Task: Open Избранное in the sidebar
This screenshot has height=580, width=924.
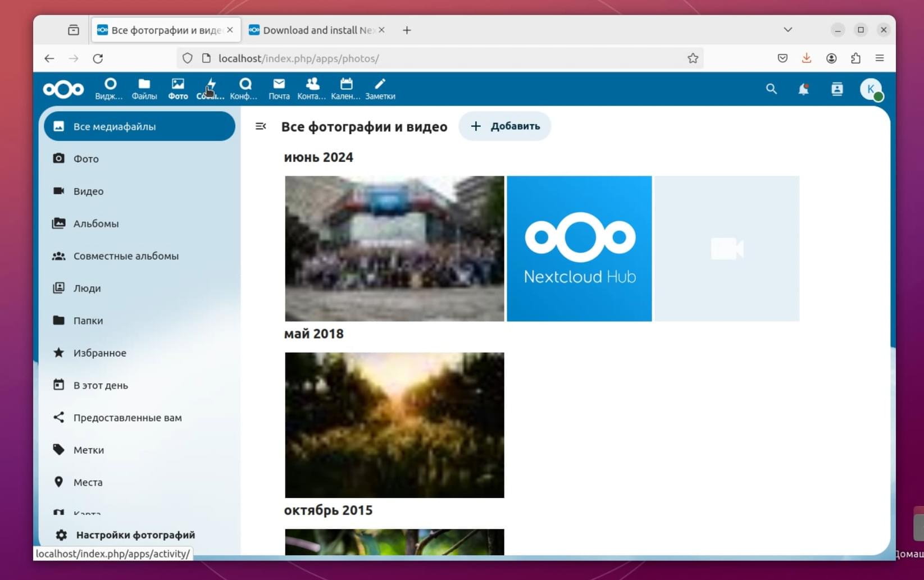Action: pos(139,353)
